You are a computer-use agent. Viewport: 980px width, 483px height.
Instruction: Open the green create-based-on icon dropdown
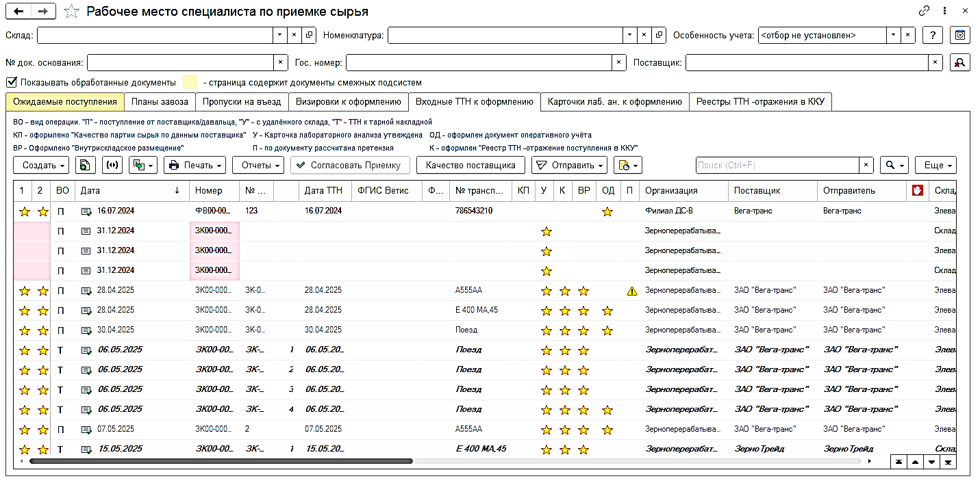(x=143, y=165)
